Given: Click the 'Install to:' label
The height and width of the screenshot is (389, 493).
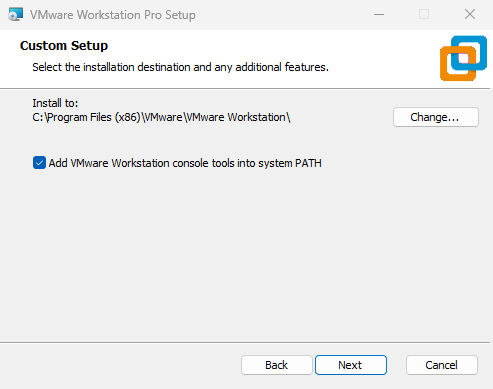Looking at the screenshot, I should (55, 103).
